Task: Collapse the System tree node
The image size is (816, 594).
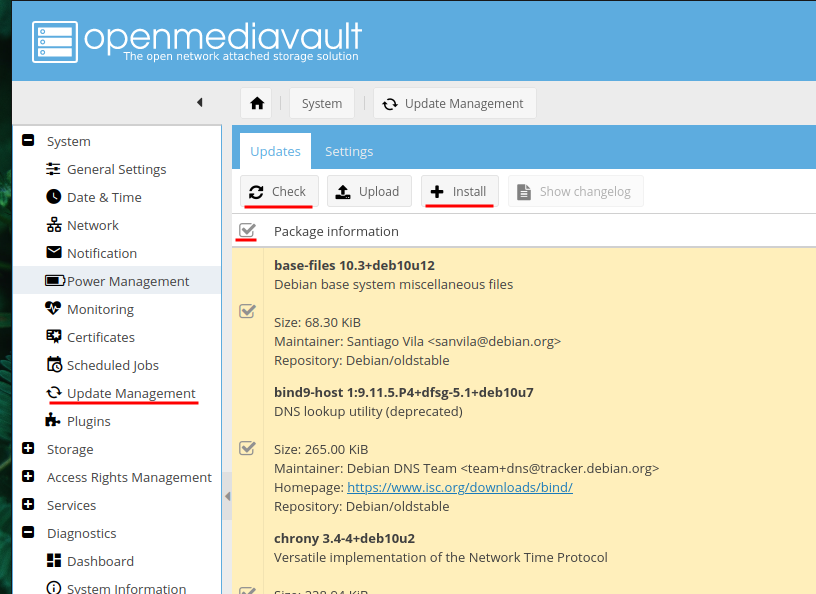Action: (x=28, y=140)
